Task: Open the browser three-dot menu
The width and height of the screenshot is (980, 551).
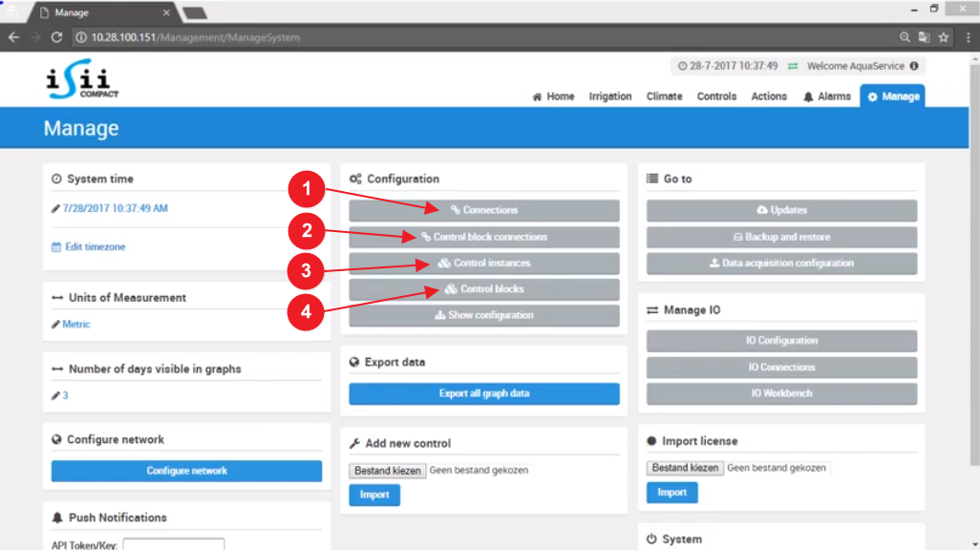Action: coord(969,37)
